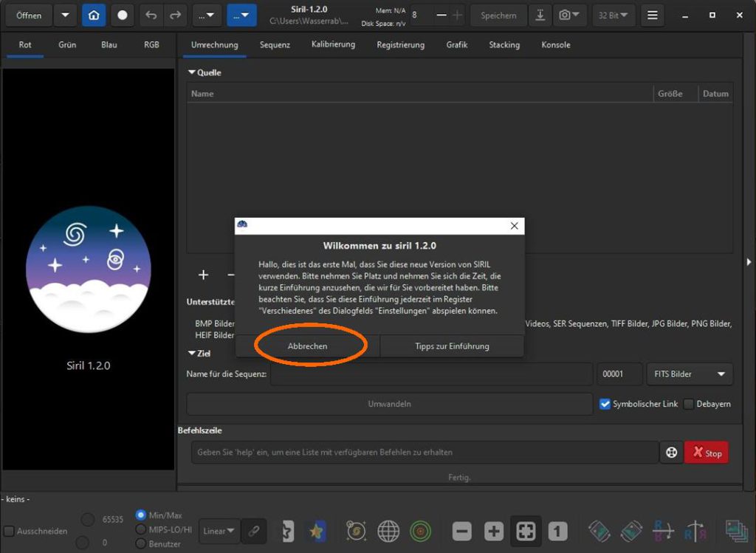The width and height of the screenshot is (756, 553).
Task: Switch to the Stacking tab
Action: pos(504,45)
